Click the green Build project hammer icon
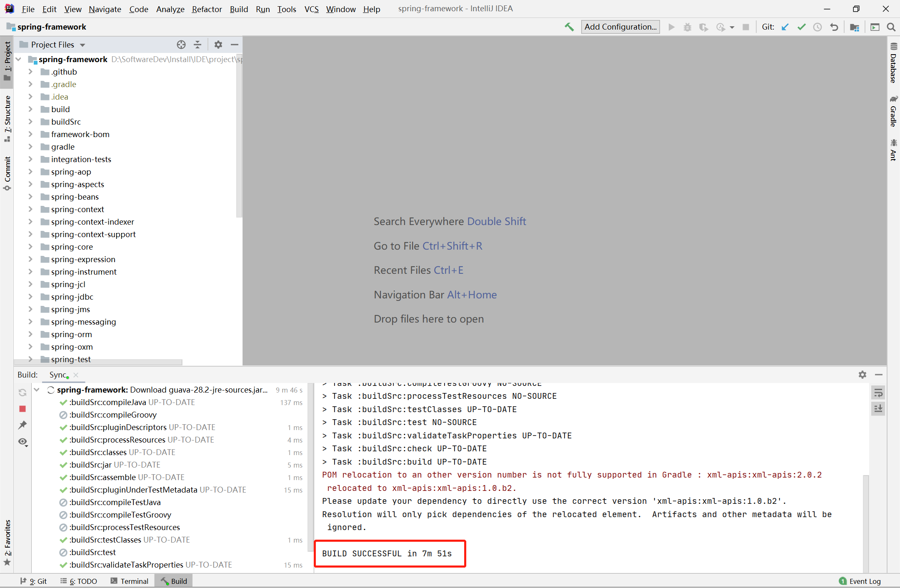 point(569,27)
